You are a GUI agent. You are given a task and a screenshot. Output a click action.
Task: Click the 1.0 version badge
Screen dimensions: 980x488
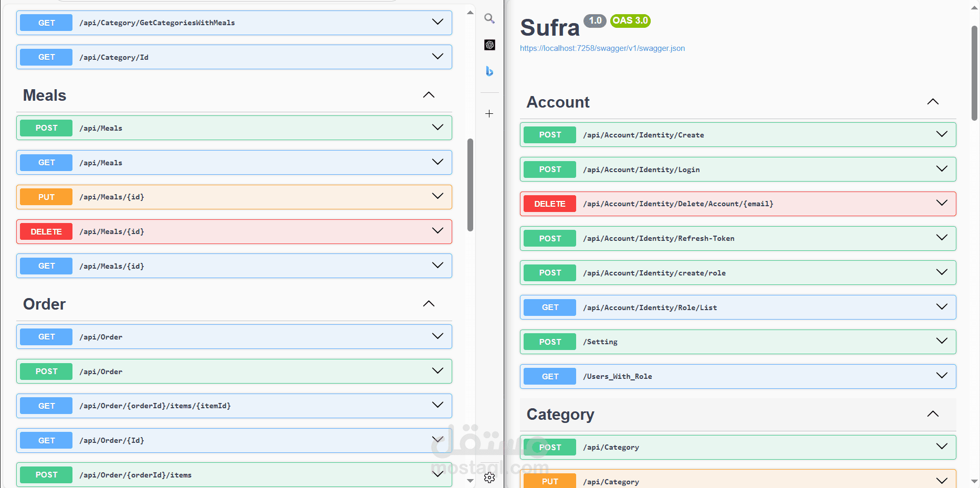click(x=595, y=21)
